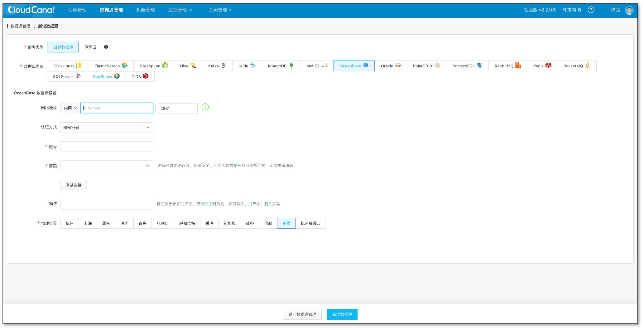
Task: Expand the 内网 network type dropdown
Action: 70,108
